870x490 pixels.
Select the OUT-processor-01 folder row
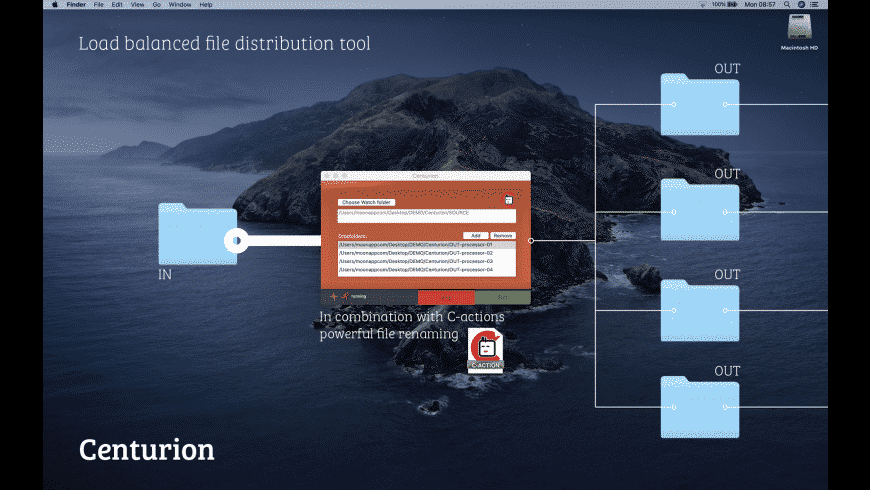click(x=427, y=245)
